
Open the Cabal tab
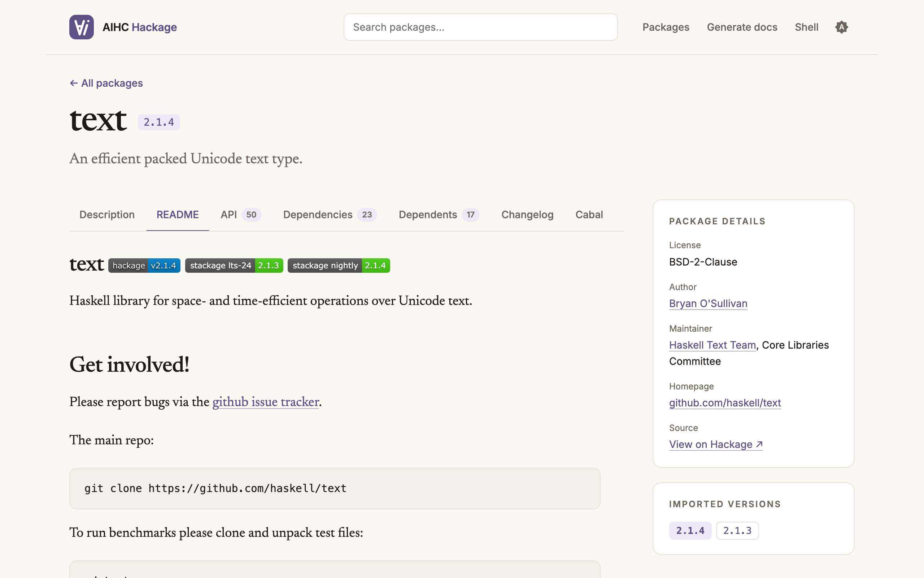click(589, 215)
